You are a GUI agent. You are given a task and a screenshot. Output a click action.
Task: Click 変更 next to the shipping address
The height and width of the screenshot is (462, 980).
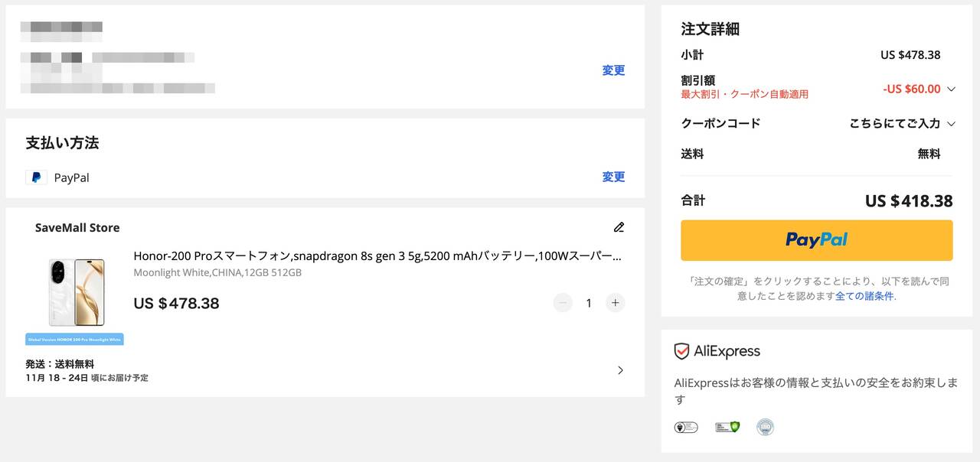point(613,70)
